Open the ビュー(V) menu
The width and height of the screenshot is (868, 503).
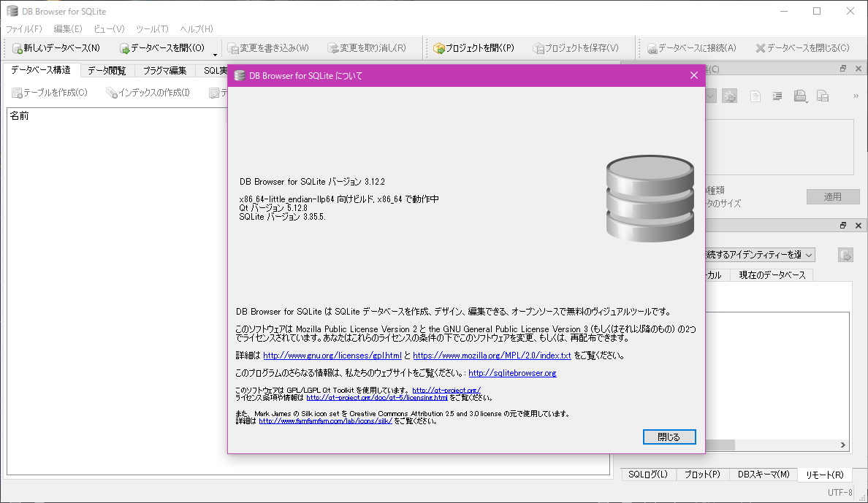(109, 28)
